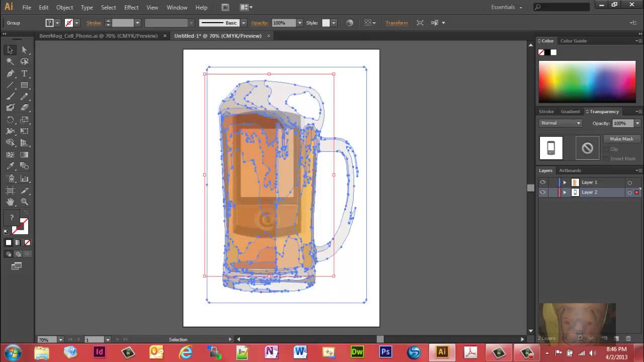Select the Paintbrush tool

[10, 97]
